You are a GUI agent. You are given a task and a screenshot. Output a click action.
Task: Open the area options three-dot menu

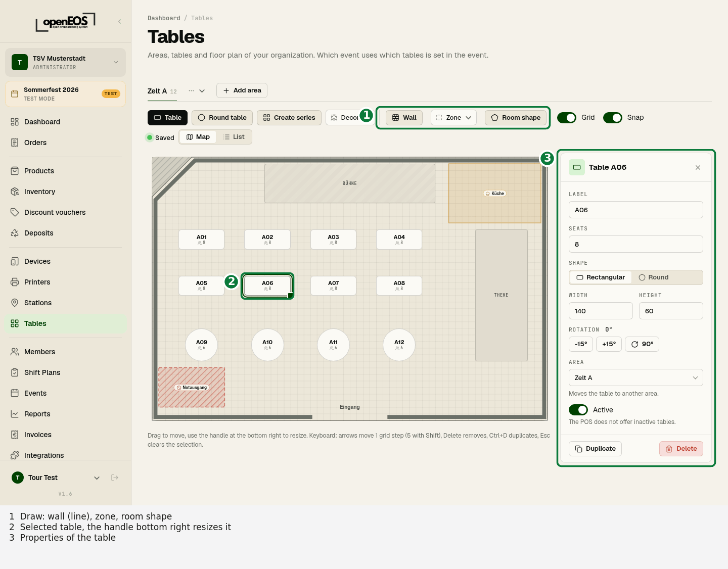(191, 91)
